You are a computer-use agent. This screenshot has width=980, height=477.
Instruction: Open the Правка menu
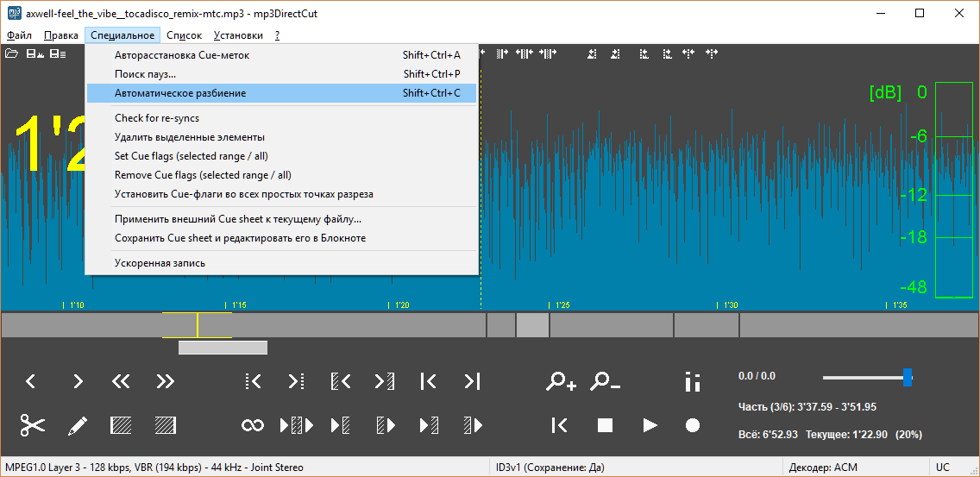[61, 35]
